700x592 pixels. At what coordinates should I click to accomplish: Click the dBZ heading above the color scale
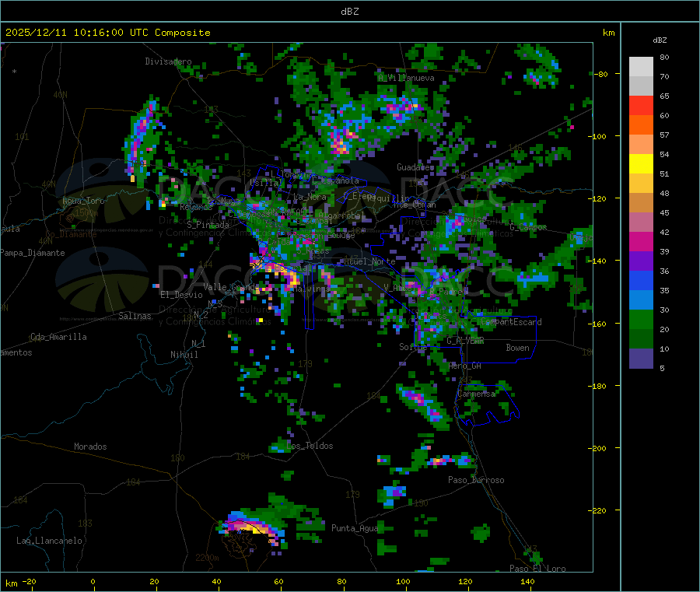(x=660, y=40)
